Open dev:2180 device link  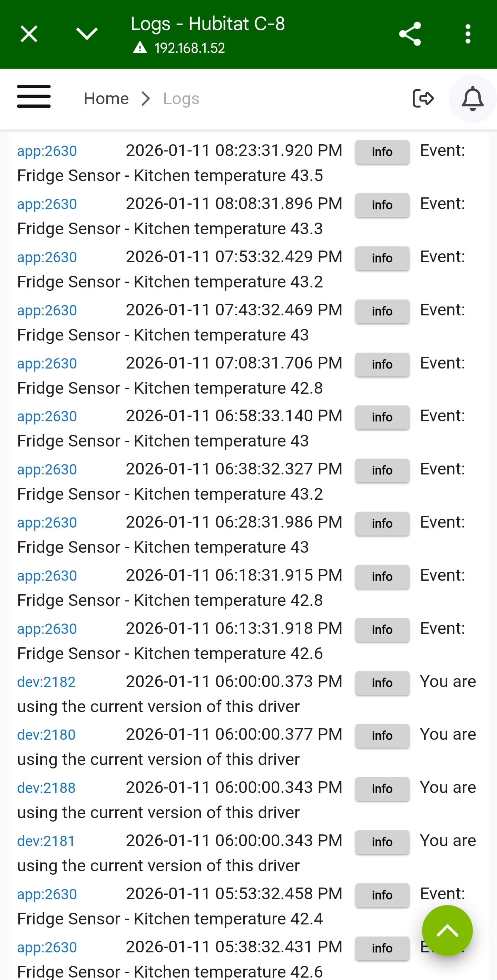tap(47, 735)
